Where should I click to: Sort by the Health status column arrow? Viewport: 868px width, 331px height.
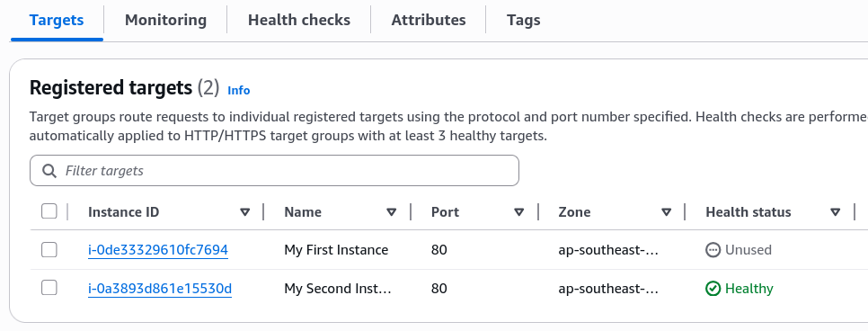(836, 211)
